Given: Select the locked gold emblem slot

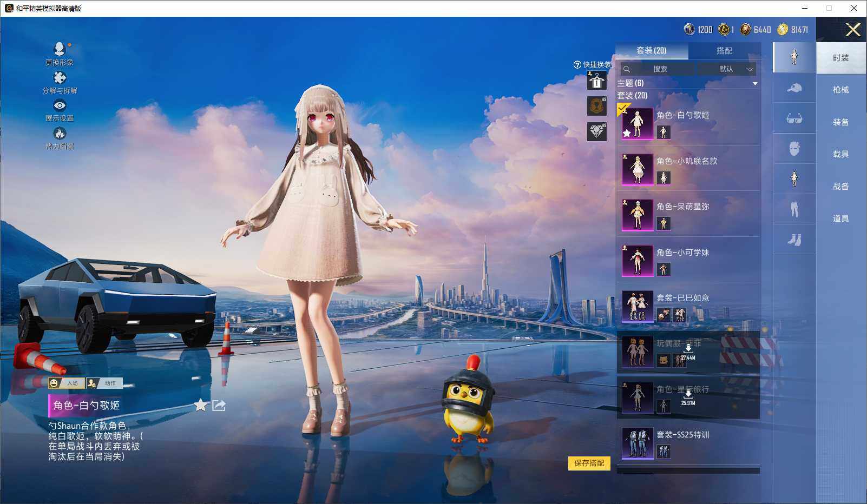Looking at the screenshot, I should pyautogui.click(x=597, y=106).
